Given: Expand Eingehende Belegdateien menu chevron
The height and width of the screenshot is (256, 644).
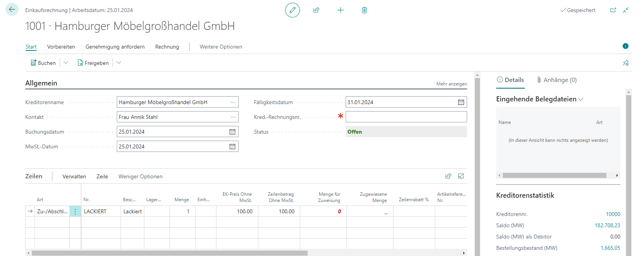Looking at the screenshot, I should [x=581, y=99].
